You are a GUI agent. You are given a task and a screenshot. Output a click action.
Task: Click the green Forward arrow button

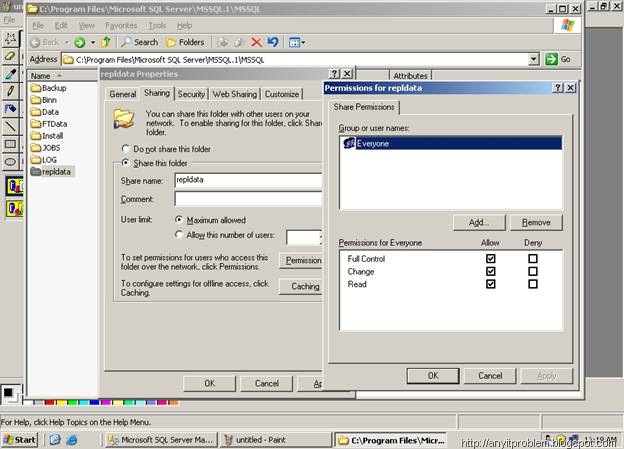(80, 42)
